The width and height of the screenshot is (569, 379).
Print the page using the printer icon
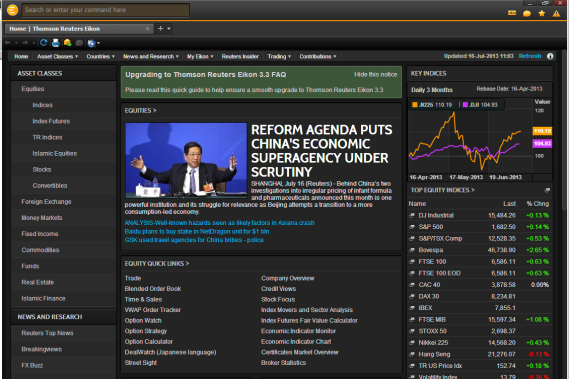(x=56, y=43)
